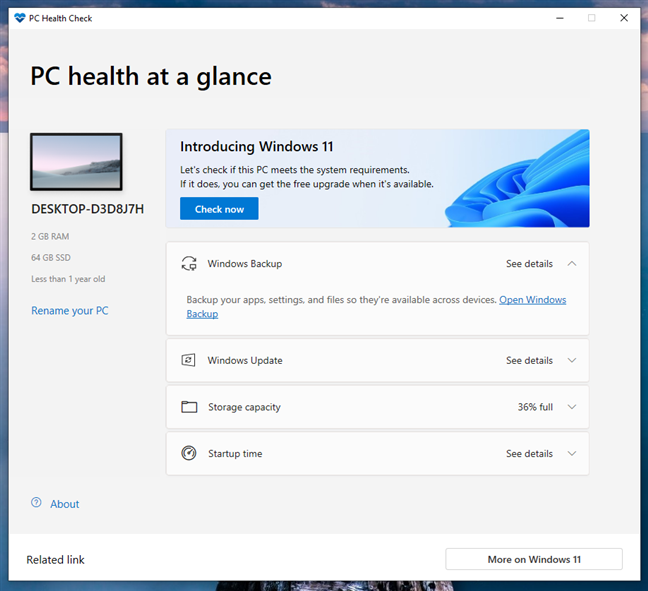
Task: Click the 36% full storage value
Action: tap(535, 407)
